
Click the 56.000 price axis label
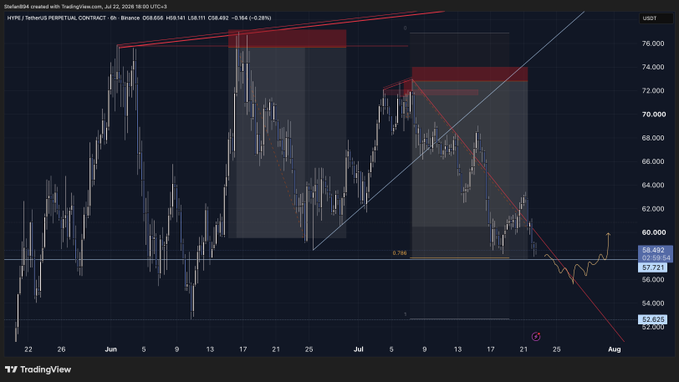pos(653,280)
